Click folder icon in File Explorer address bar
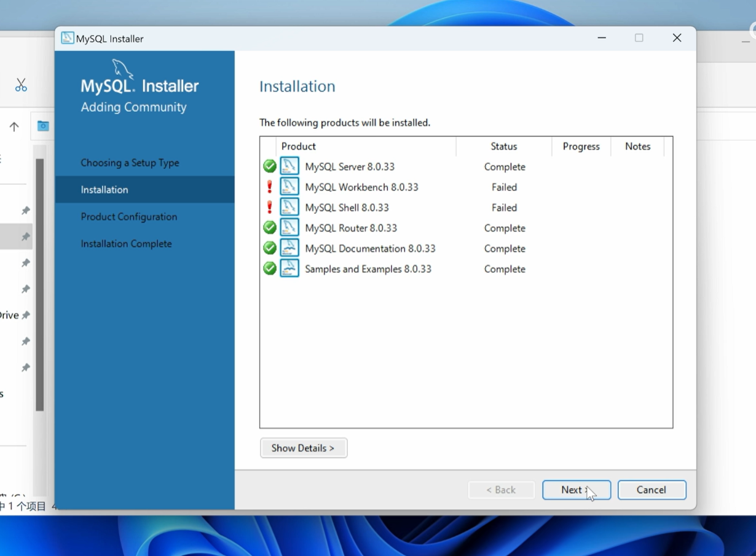This screenshot has width=756, height=556. point(43,126)
